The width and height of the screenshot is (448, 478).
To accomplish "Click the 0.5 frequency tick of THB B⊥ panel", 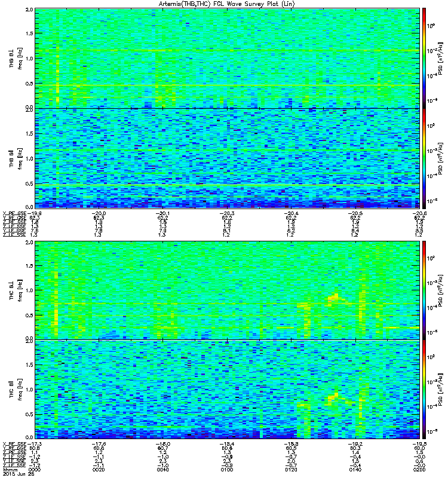I will click(29, 84).
